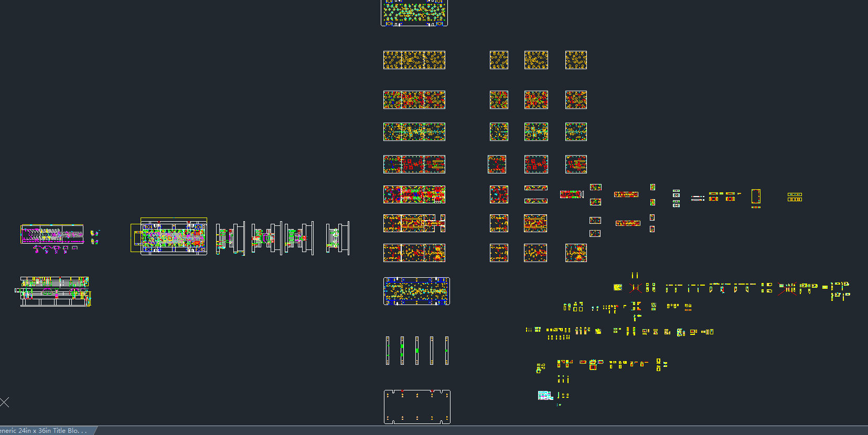Switch to the Generic 24in x 36in Title Block tab

(x=45, y=430)
